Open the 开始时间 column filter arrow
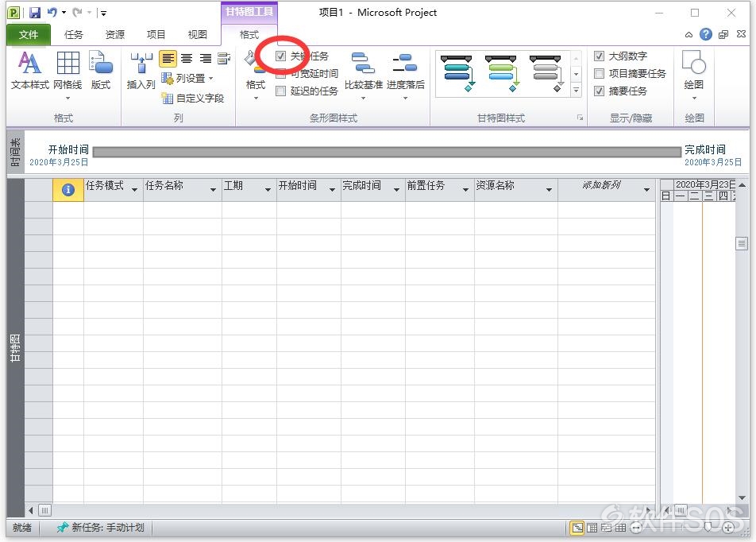 pyautogui.click(x=332, y=190)
